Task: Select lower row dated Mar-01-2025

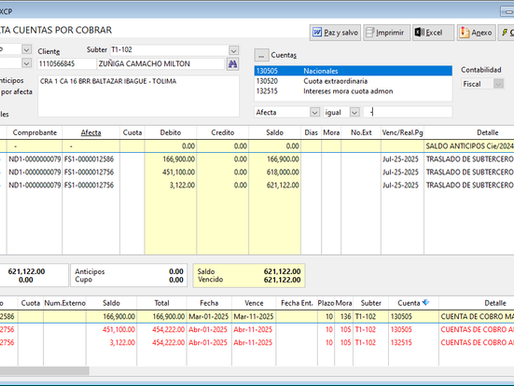Action: tap(257, 316)
